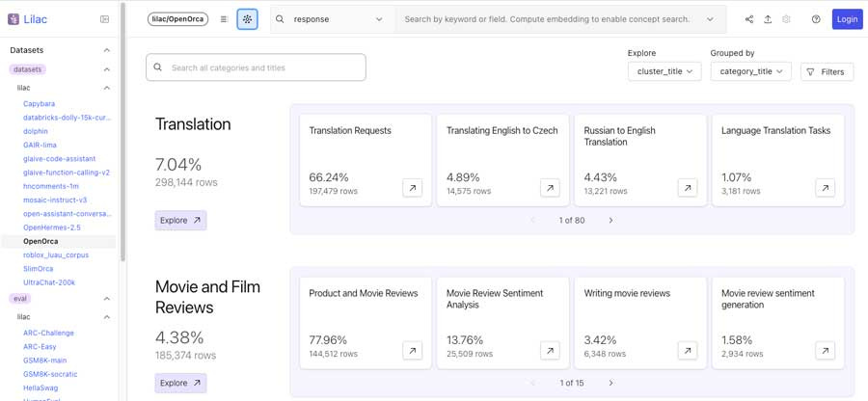Open the GAIR-lima dataset

[x=40, y=145]
